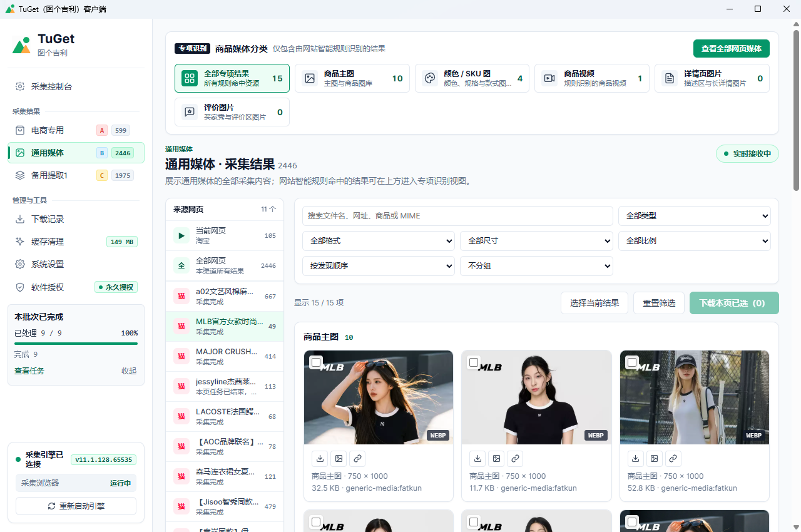Viewport: 801px width, 532px height.
Task: Select 当前网页 source with play icon
Action: pos(225,236)
